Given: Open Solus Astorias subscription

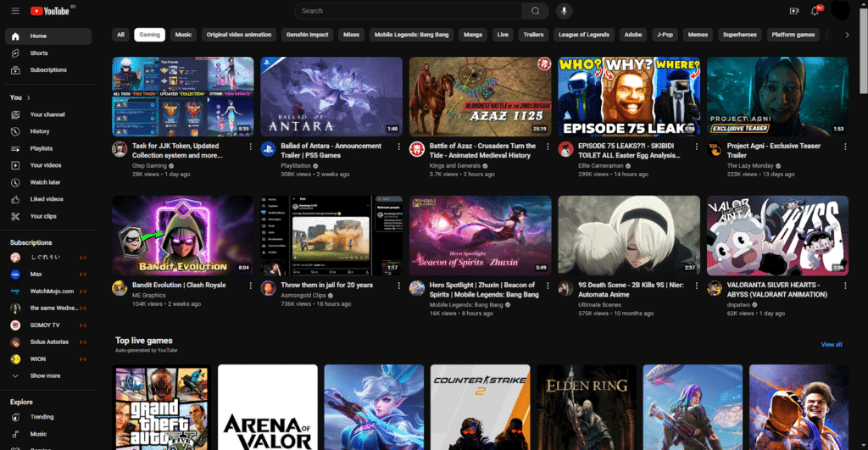Looking at the screenshot, I should pos(48,342).
